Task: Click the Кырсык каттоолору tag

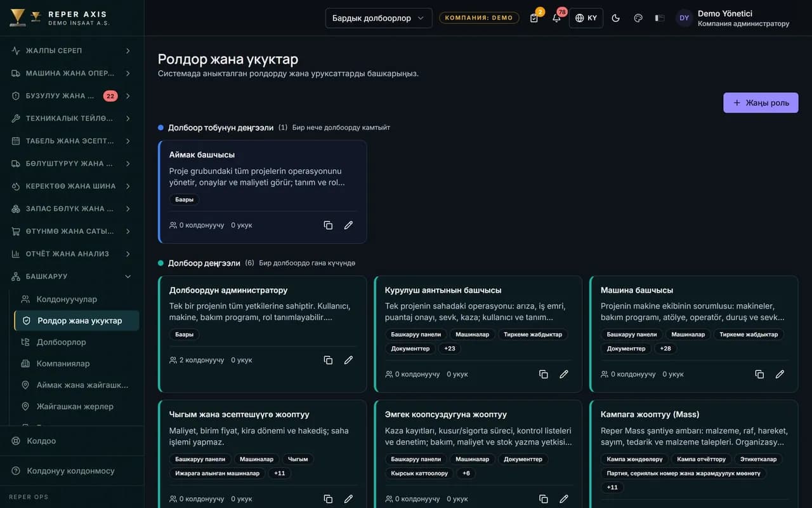Action: point(419,473)
